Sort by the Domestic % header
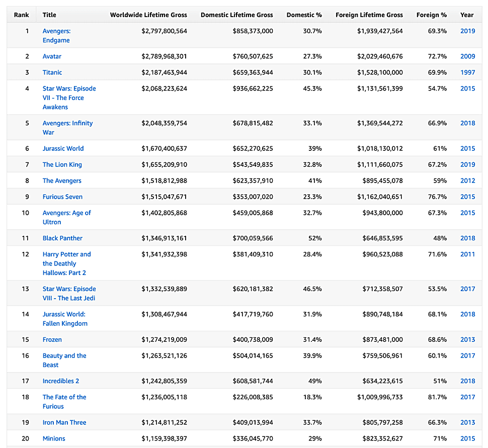Image resolution: width=488 pixels, height=448 pixels. click(304, 15)
